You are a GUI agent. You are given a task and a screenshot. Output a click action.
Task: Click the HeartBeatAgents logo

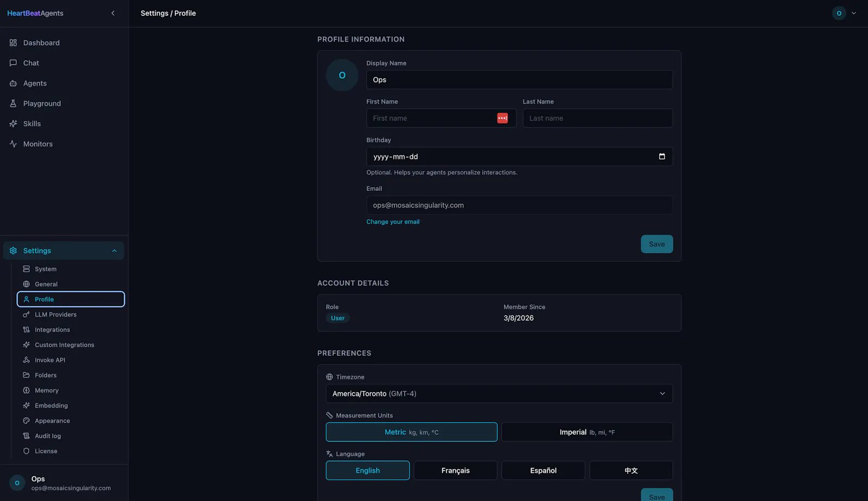coord(35,13)
